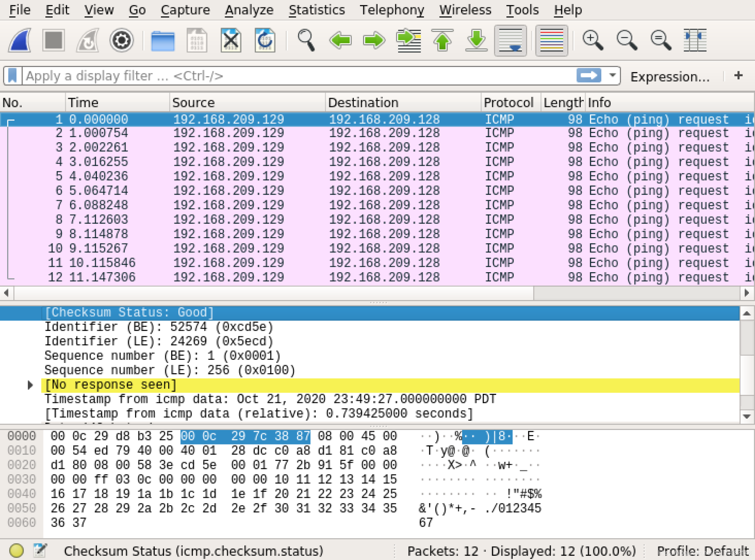This screenshot has height=560, width=755.
Task: Reload this capture file
Action: (x=265, y=40)
